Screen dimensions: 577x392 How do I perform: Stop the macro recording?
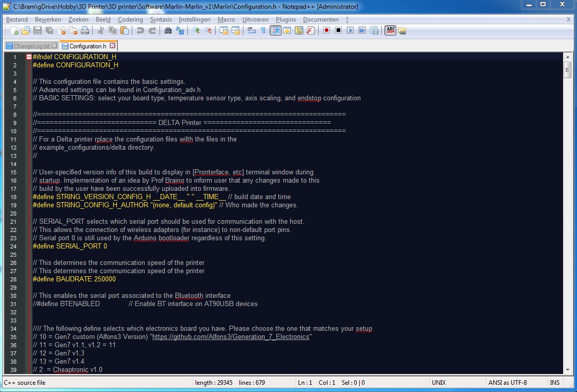pyautogui.click(x=338, y=30)
